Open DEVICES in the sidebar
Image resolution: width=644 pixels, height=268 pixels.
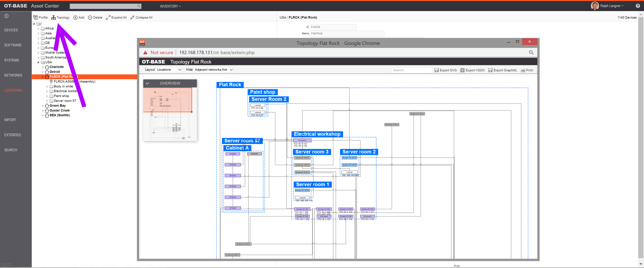tap(11, 30)
